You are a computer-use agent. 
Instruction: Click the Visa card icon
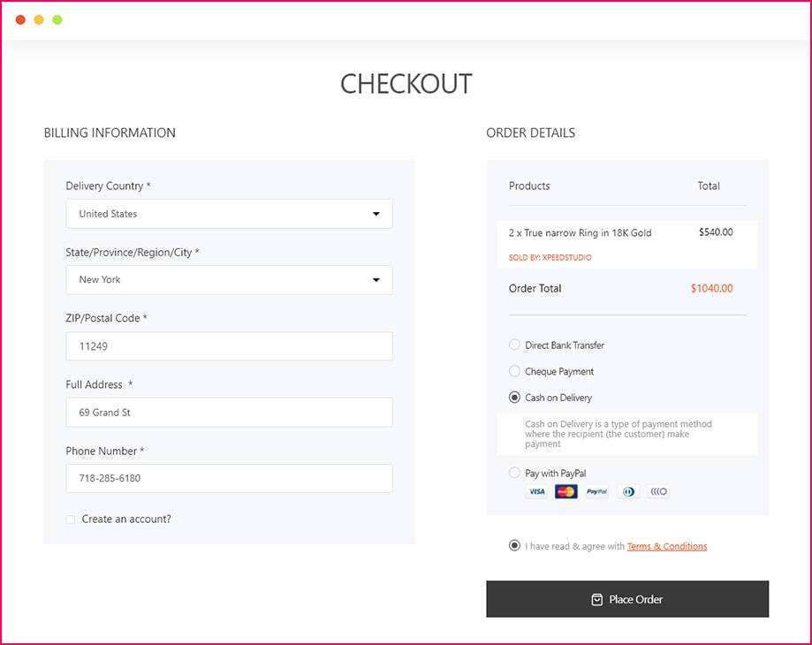click(536, 492)
